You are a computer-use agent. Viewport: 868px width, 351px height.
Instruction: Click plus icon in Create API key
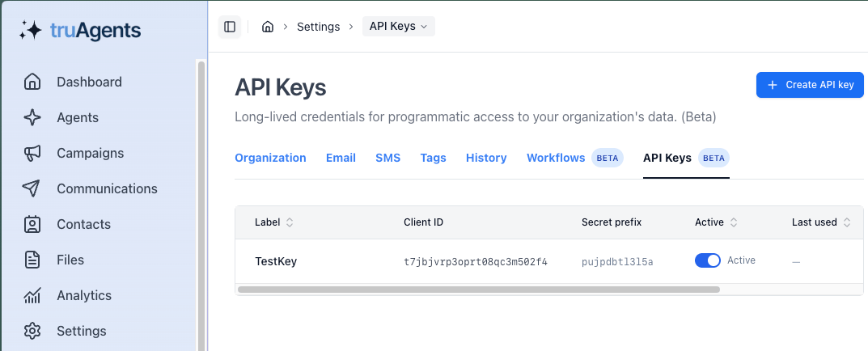(x=773, y=85)
